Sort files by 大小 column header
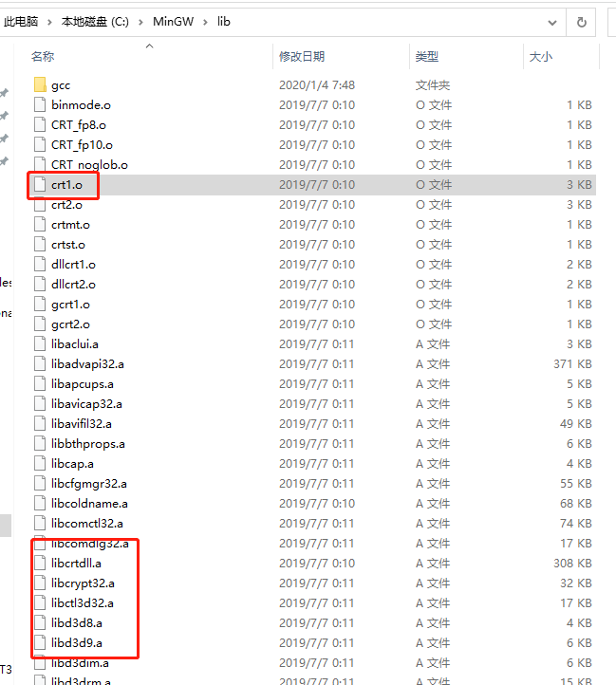 coord(539,57)
